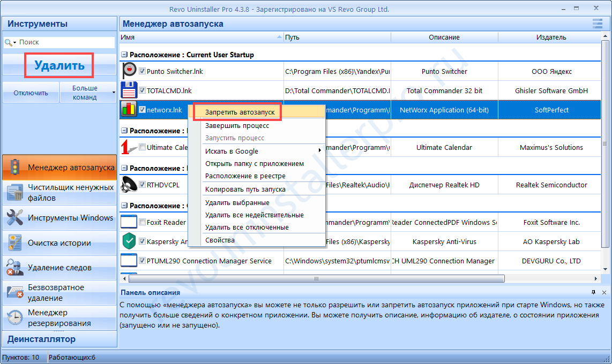612x364 pixels.
Task: Click the horizontal scrollbar thumb
Action: tap(317, 279)
